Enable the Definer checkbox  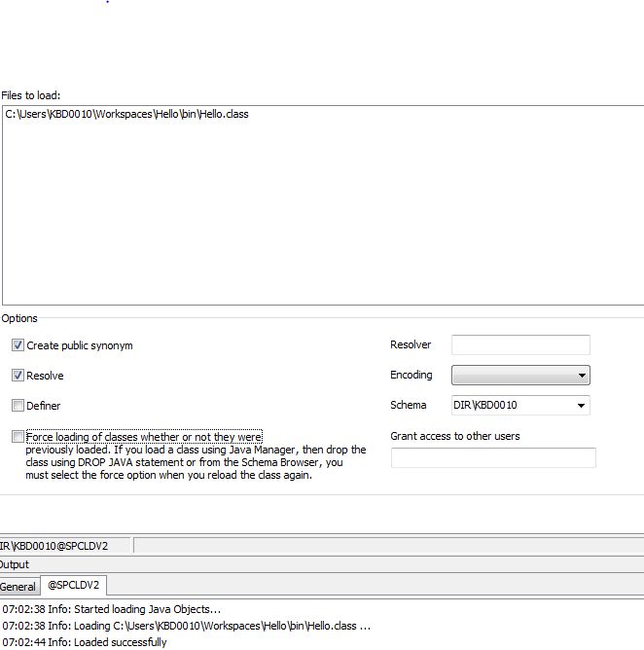pos(18,406)
